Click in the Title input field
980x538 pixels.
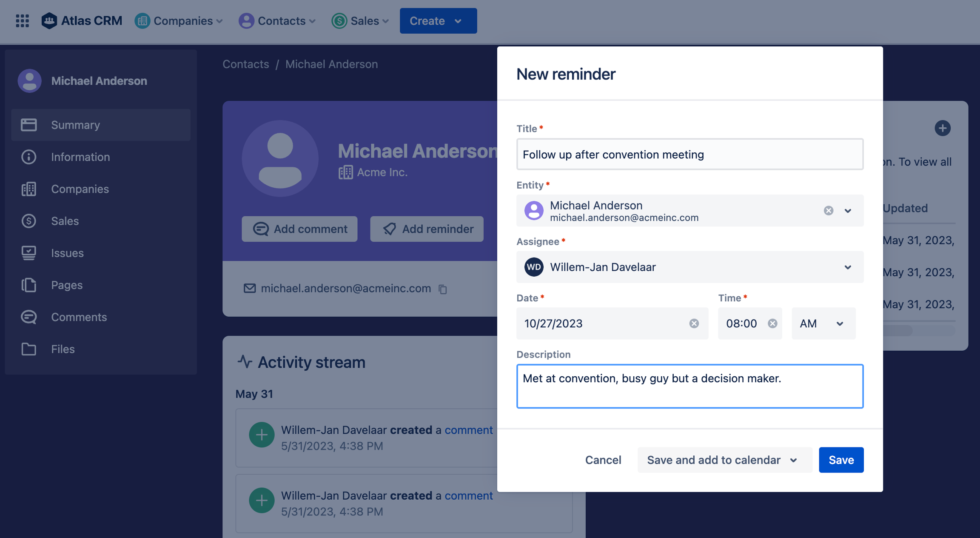click(689, 155)
